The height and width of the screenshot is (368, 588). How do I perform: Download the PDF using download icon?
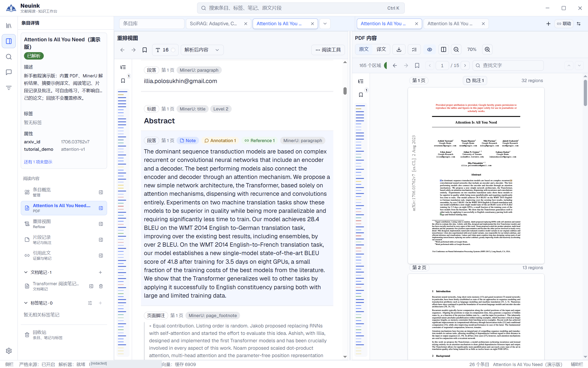pyautogui.click(x=399, y=49)
